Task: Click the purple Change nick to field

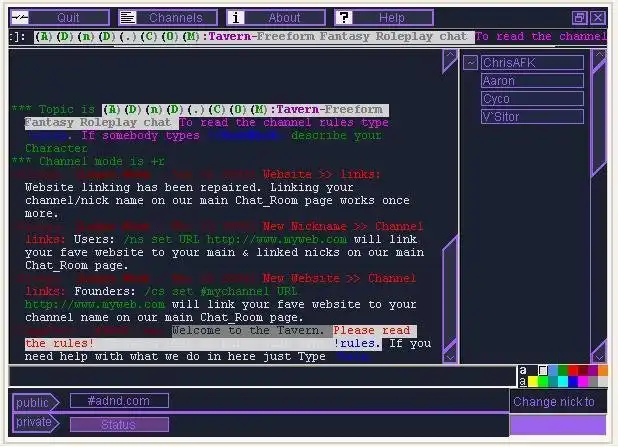Action: click(x=558, y=425)
